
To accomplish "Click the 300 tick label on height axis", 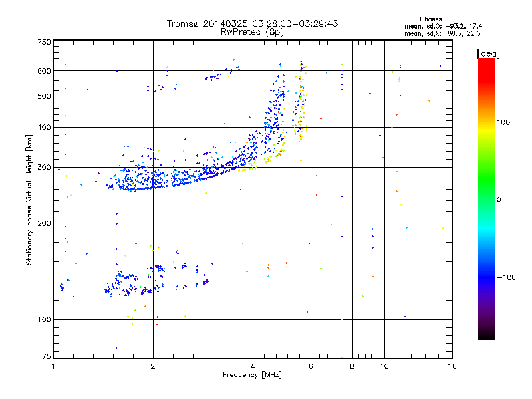I will [44, 167].
